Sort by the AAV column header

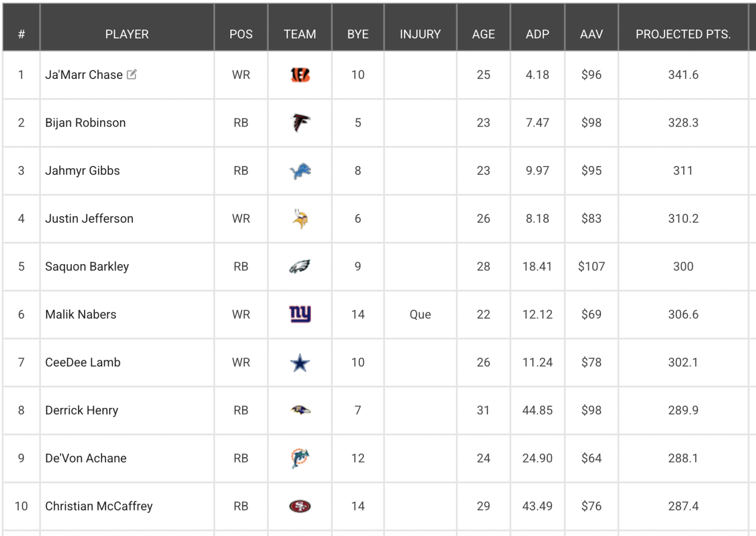click(591, 34)
